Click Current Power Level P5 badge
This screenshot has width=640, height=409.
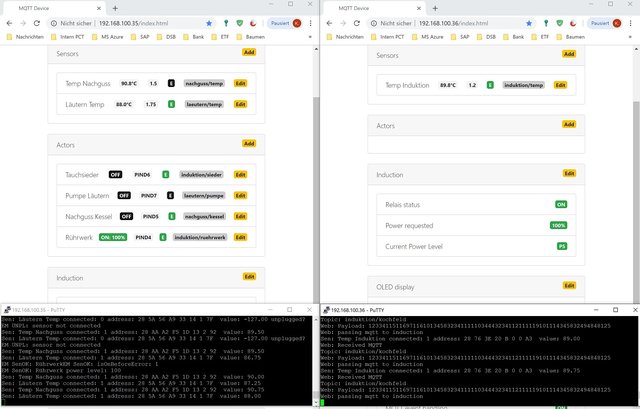pyautogui.click(x=562, y=246)
